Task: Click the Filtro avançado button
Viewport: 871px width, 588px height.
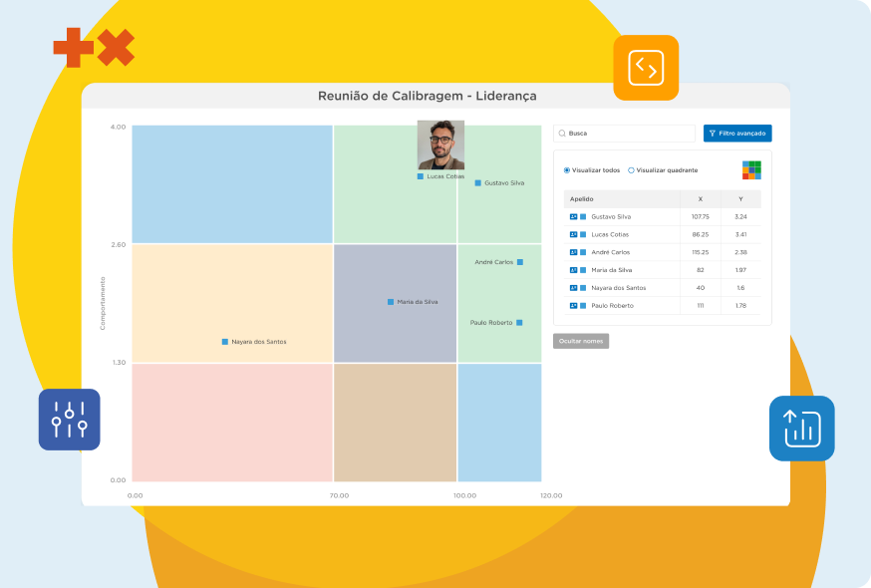Action: pos(737,134)
